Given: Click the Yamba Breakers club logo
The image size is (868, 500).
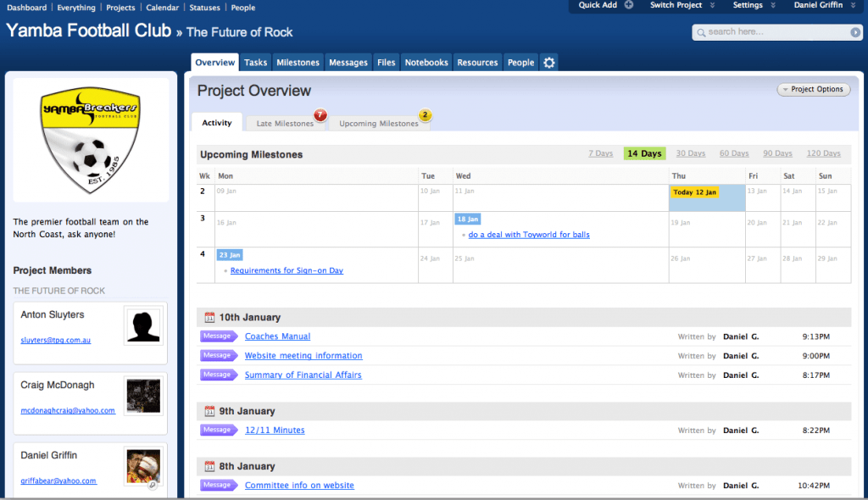Looking at the screenshot, I should click(x=91, y=140).
